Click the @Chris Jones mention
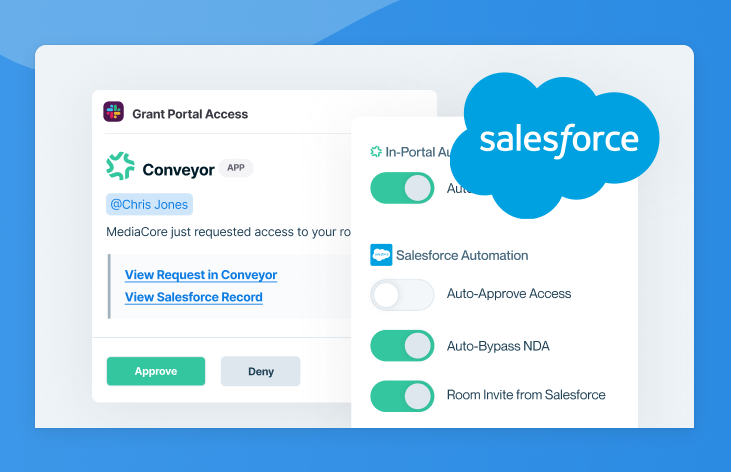 [x=149, y=204]
